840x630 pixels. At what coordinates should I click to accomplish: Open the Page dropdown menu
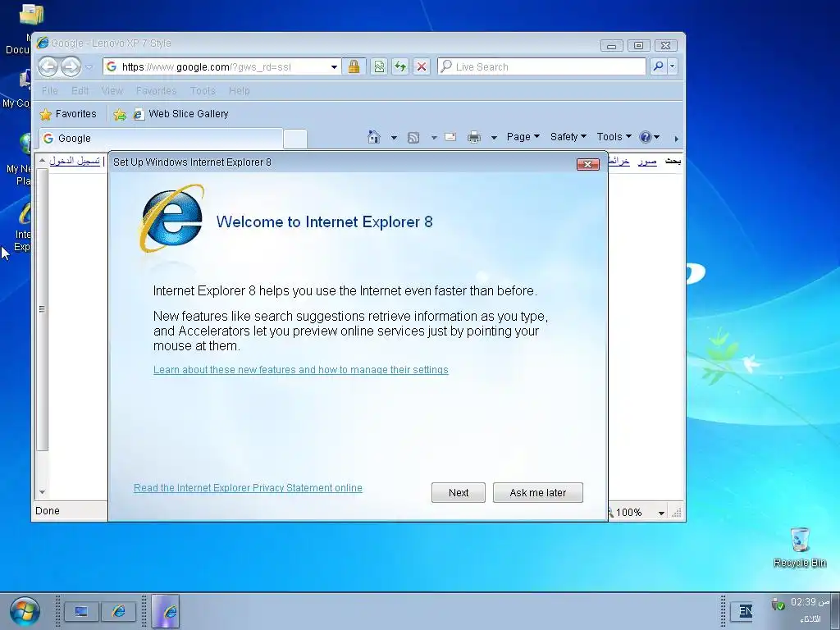tap(523, 137)
